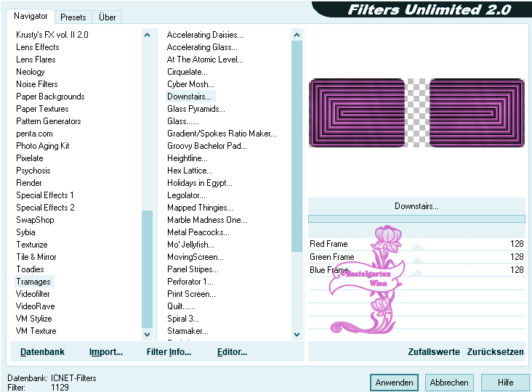Click the filtered preview thumbnail on right
This screenshot has width=532, height=392.
click(x=477, y=113)
